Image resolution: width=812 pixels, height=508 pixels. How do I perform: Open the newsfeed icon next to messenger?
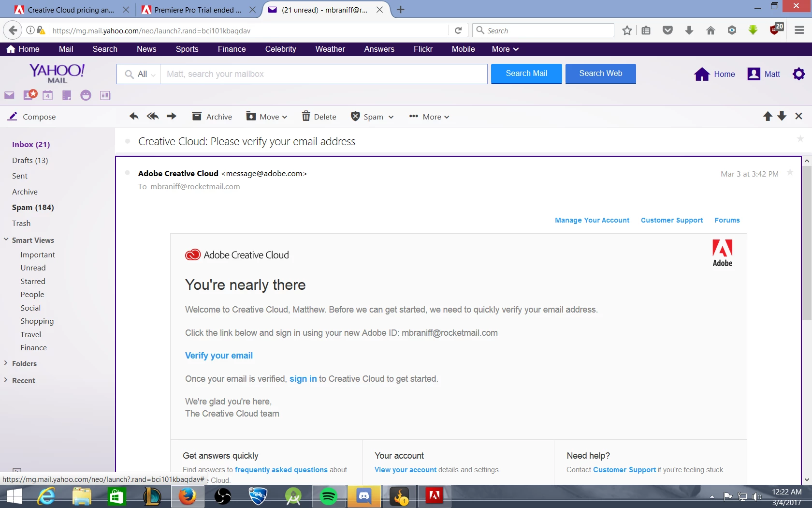pyautogui.click(x=105, y=95)
